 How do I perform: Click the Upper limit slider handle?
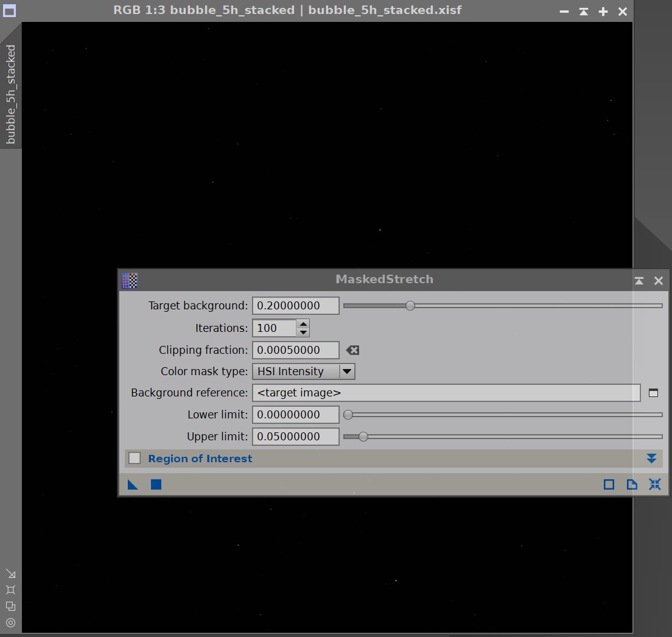(363, 437)
